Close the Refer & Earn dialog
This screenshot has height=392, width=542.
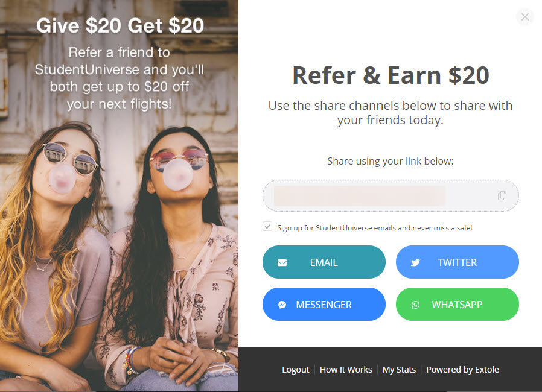click(x=524, y=16)
